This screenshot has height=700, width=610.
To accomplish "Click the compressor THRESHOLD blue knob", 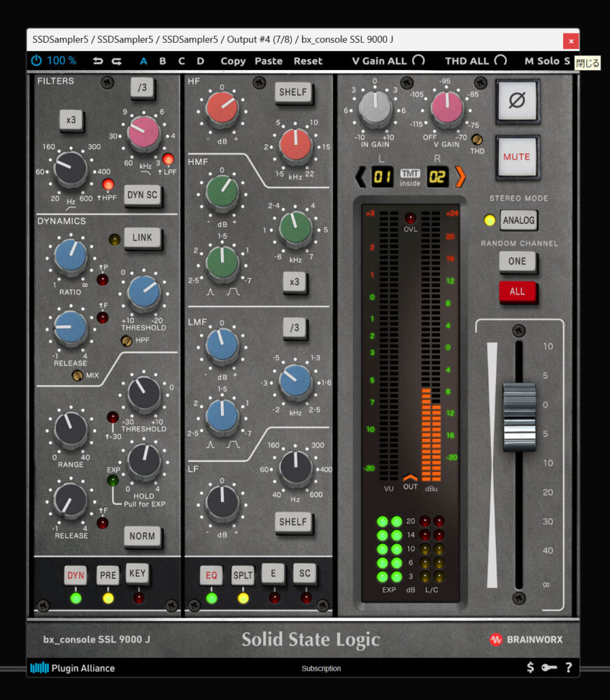I will click(143, 292).
